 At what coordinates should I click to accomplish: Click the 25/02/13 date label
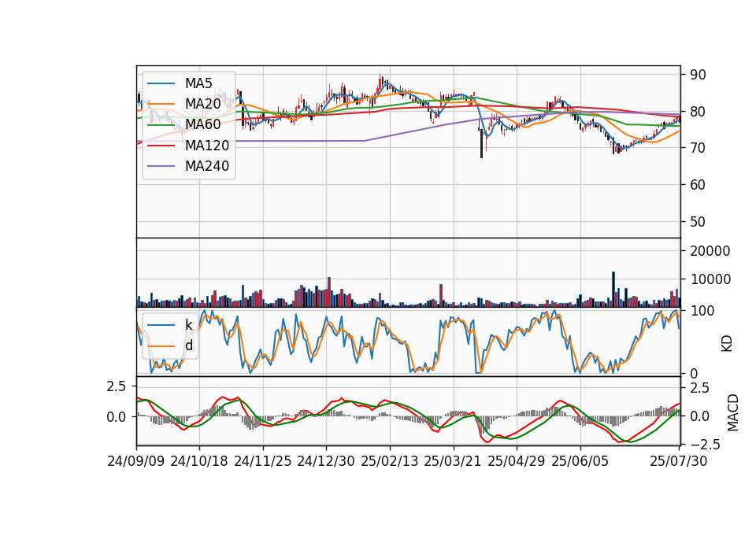(x=390, y=461)
